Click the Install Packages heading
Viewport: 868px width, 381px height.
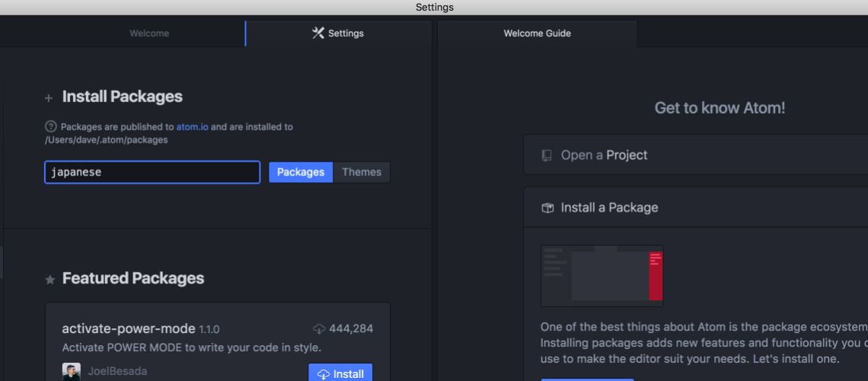(123, 97)
